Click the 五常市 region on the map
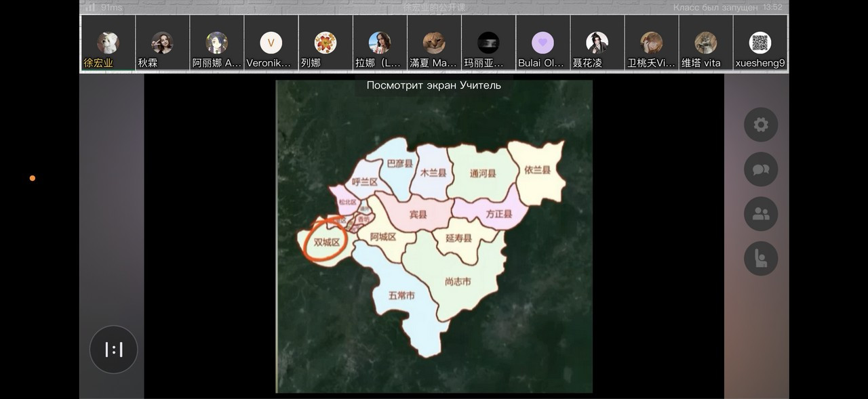 click(x=401, y=296)
